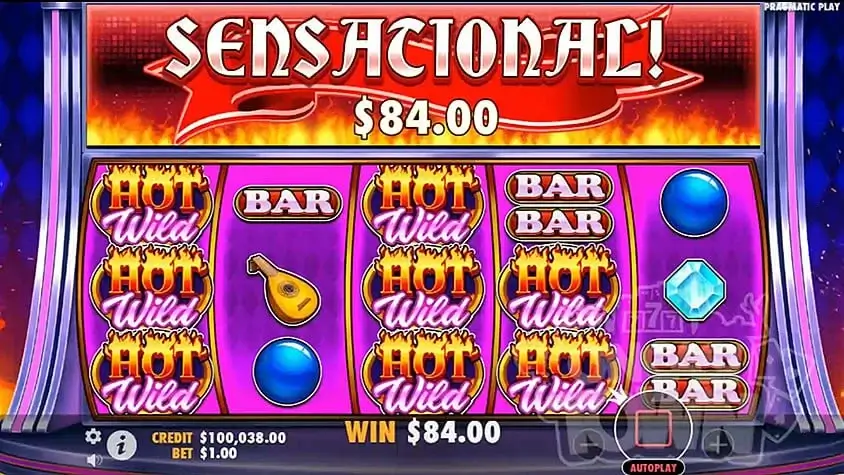Mute the game sound speaker icon
The width and height of the screenshot is (844, 475).
pyautogui.click(x=94, y=460)
